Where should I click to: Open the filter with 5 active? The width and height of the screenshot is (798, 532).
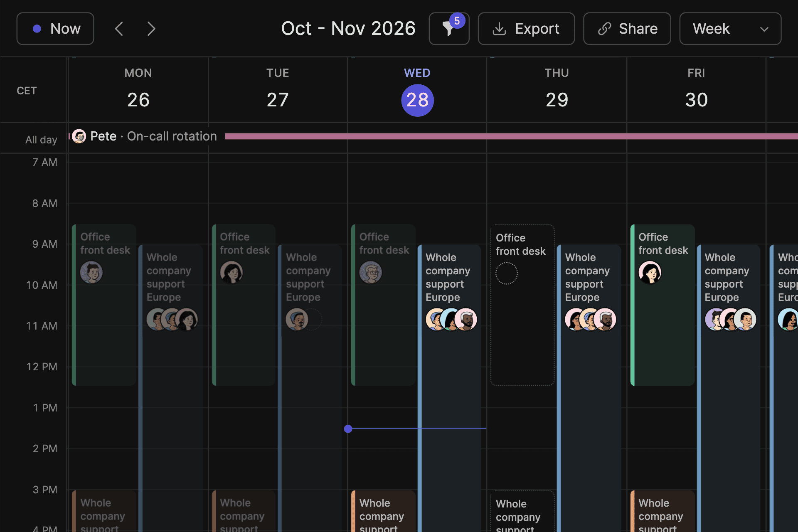click(449, 29)
